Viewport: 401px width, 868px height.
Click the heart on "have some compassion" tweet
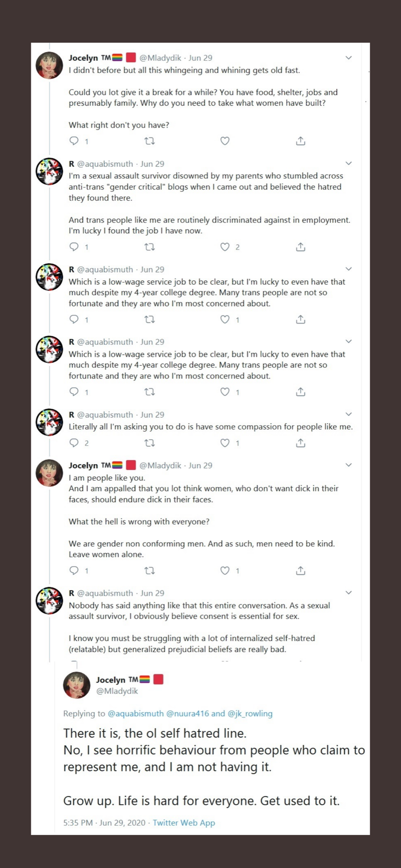pos(224,443)
